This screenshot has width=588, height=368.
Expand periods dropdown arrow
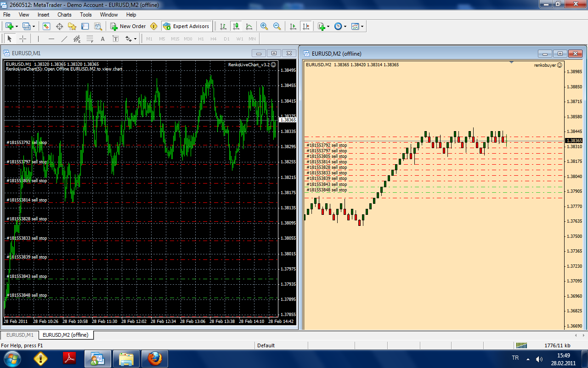[x=345, y=27]
